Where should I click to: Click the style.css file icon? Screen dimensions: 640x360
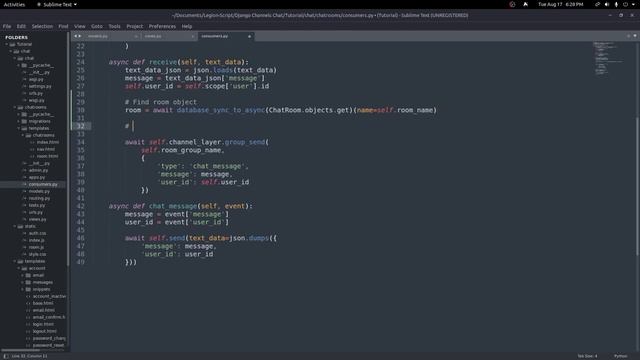24,254
